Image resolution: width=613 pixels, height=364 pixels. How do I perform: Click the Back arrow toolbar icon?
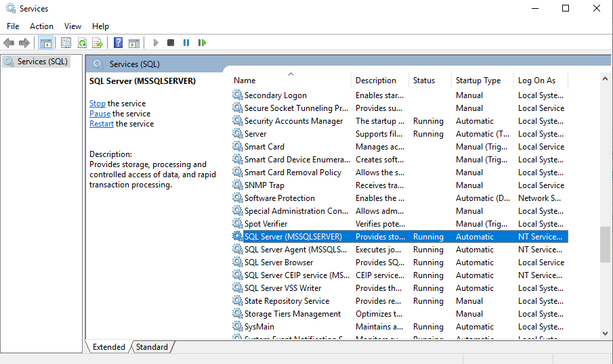pos(9,43)
